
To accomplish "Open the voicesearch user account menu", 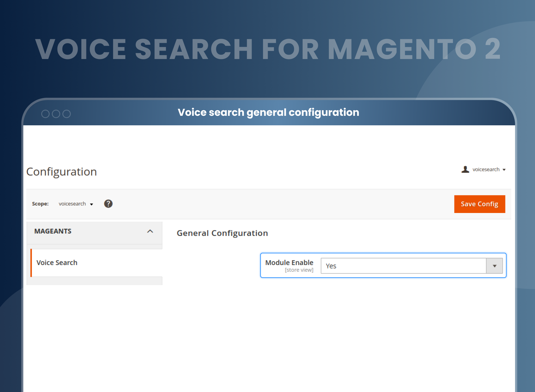I will 483,170.
